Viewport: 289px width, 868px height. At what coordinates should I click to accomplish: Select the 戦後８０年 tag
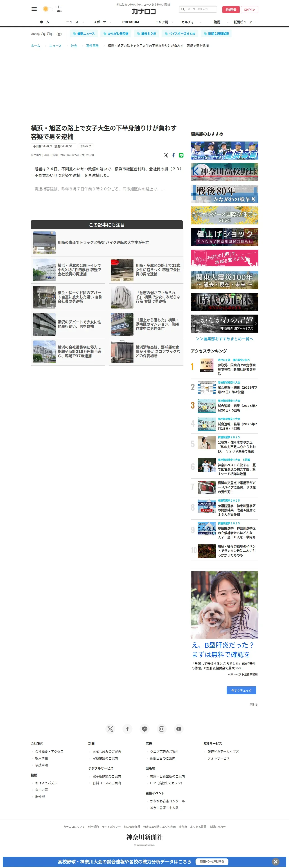(x=146, y=34)
